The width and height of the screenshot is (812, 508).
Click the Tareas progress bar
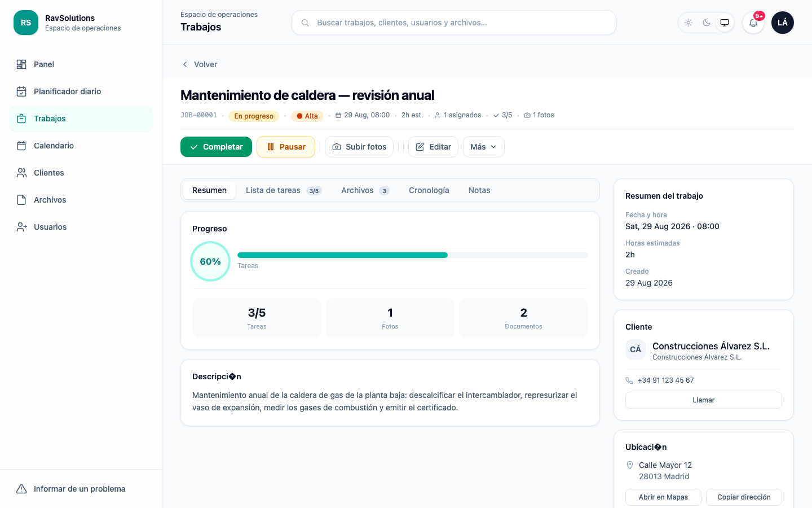(413, 255)
